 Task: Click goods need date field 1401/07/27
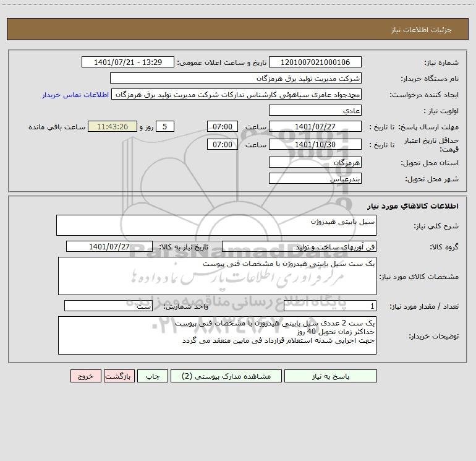109,246
